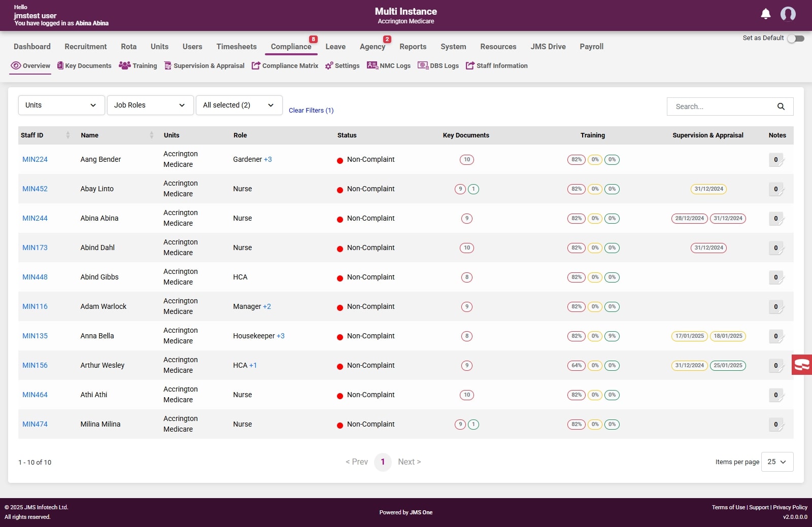Switch to the Timesheets menu
This screenshot has width=812, height=527.
pyautogui.click(x=236, y=47)
